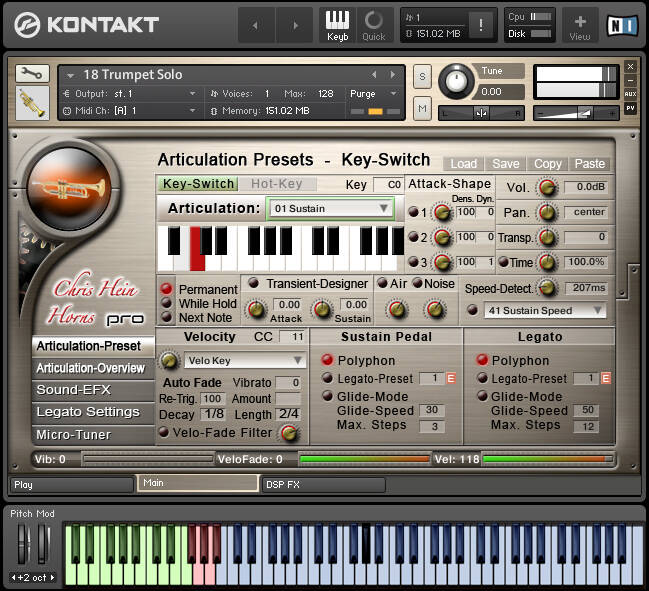Shift keyboard octave up arrow
The width and height of the screenshot is (649, 591).
pyautogui.click(x=52, y=577)
